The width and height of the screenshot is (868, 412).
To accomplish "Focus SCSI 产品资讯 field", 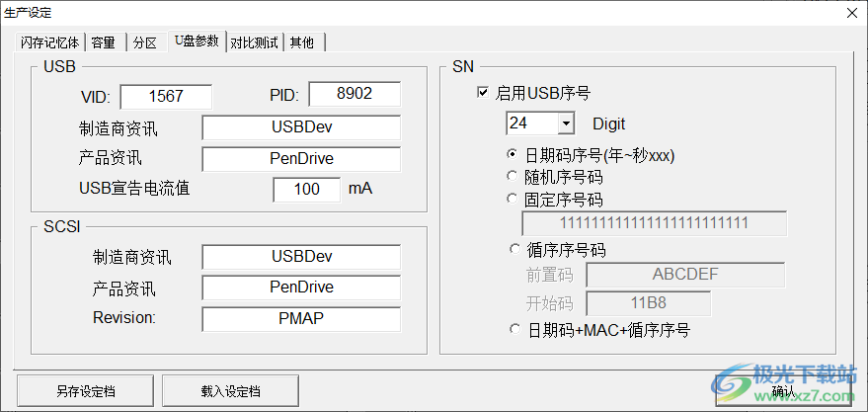I will pyautogui.click(x=301, y=288).
